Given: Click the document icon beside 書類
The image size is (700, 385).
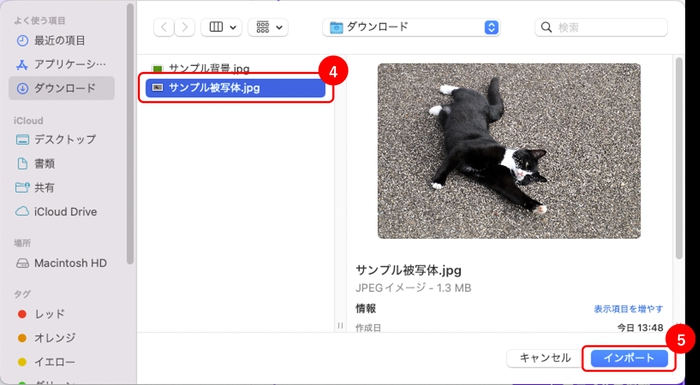Looking at the screenshot, I should click(x=22, y=164).
